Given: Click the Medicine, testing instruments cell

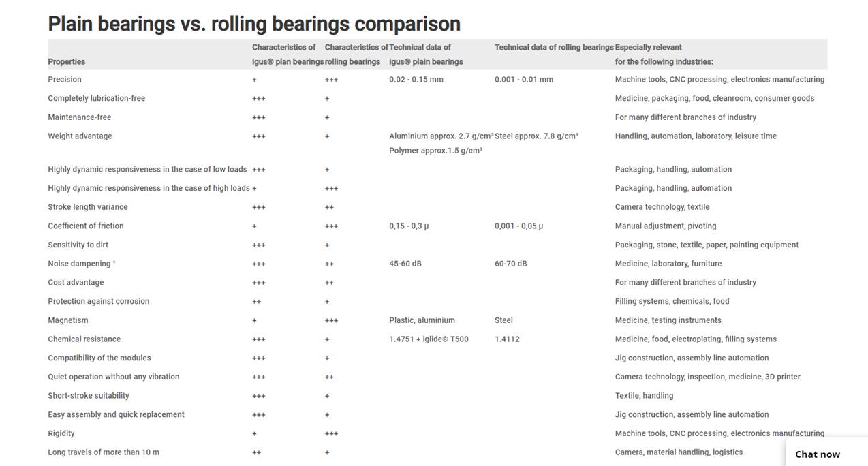Looking at the screenshot, I should (x=668, y=320).
